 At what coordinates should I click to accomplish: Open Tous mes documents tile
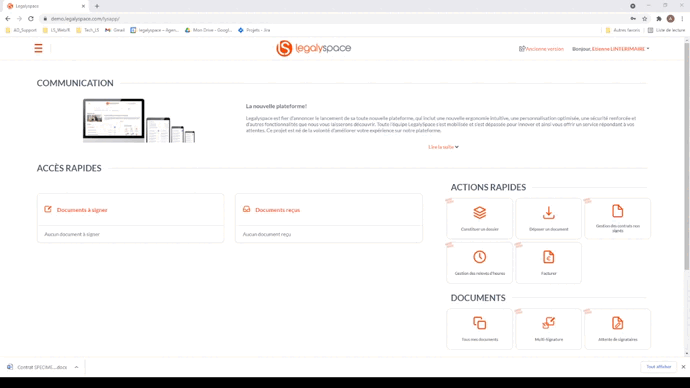coord(479,329)
